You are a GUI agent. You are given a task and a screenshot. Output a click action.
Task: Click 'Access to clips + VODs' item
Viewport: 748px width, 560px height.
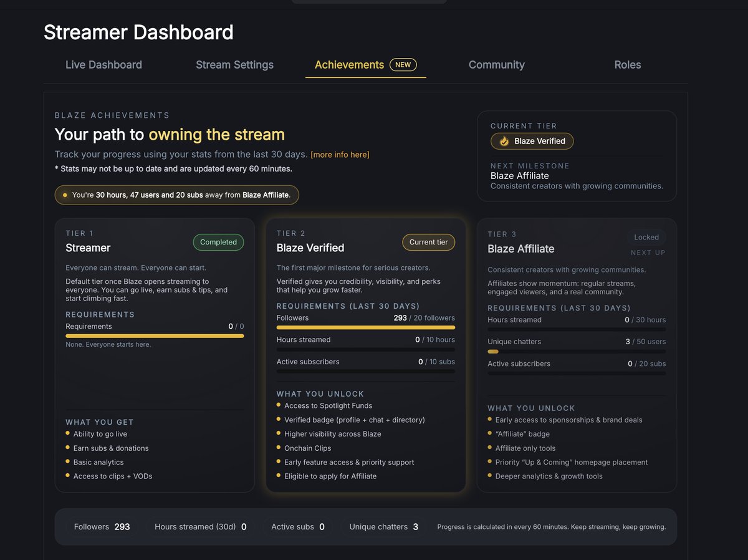[113, 476]
